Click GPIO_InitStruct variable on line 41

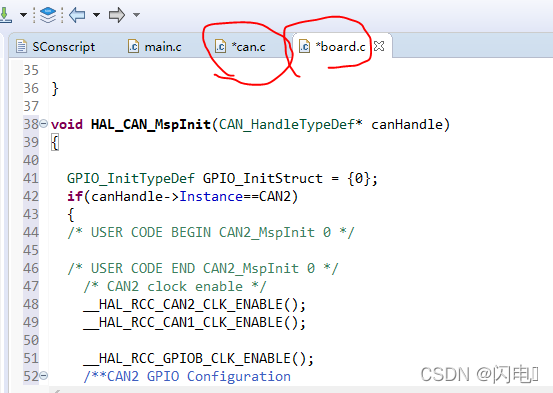point(263,179)
